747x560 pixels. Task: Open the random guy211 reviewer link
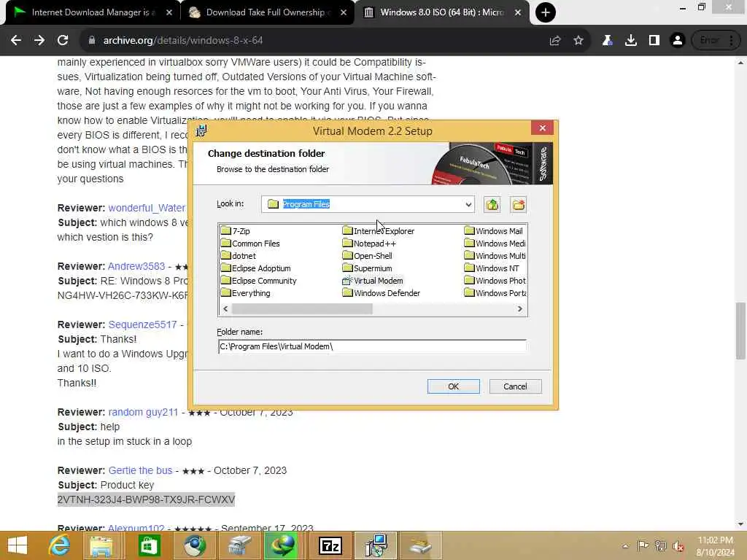143,412
